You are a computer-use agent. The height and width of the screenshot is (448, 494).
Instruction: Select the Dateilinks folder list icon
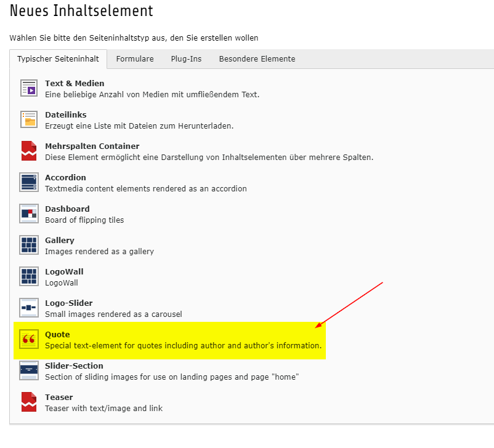tap(29, 120)
